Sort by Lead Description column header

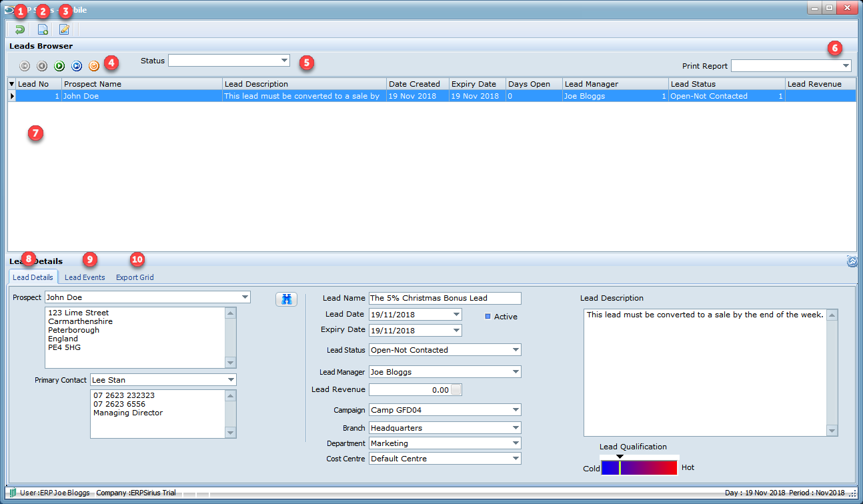pyautogui.click(x=305, y=84)
